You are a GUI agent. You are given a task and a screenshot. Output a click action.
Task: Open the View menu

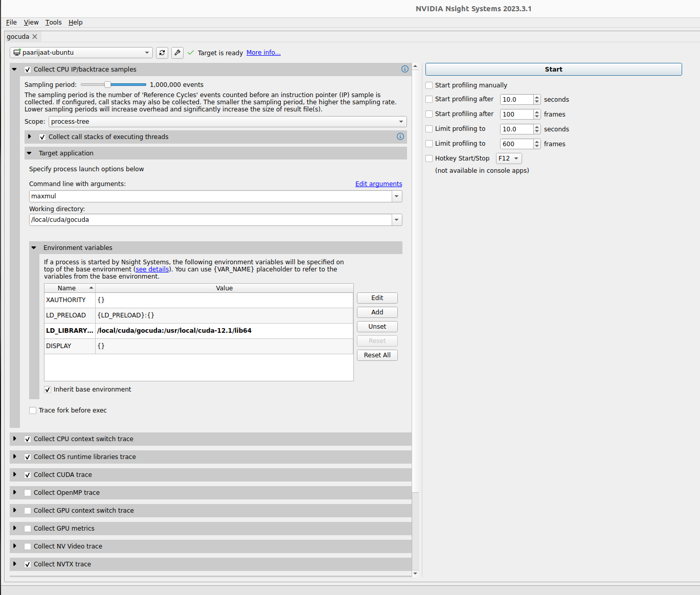pos(31,22)
